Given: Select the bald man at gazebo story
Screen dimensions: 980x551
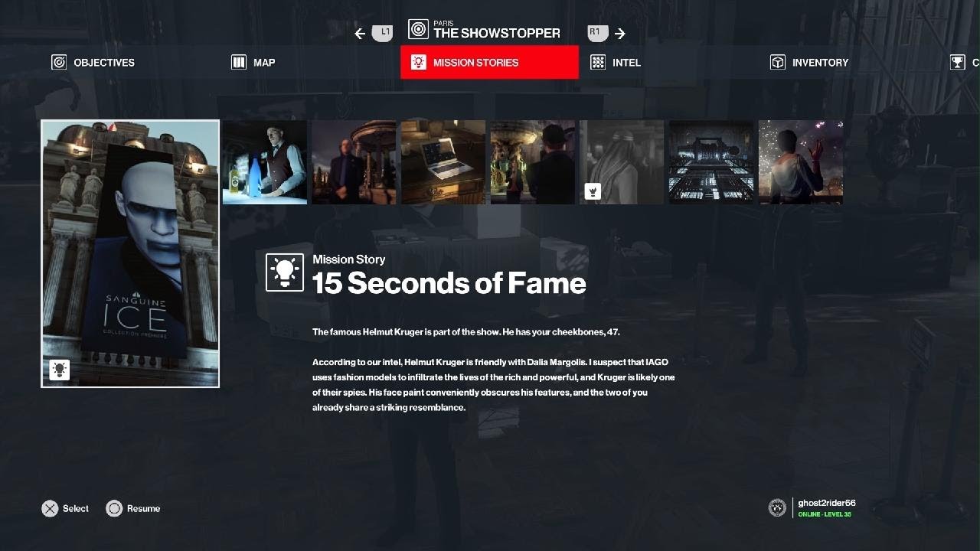Looking at the screenshot, I should pos(354,162).
